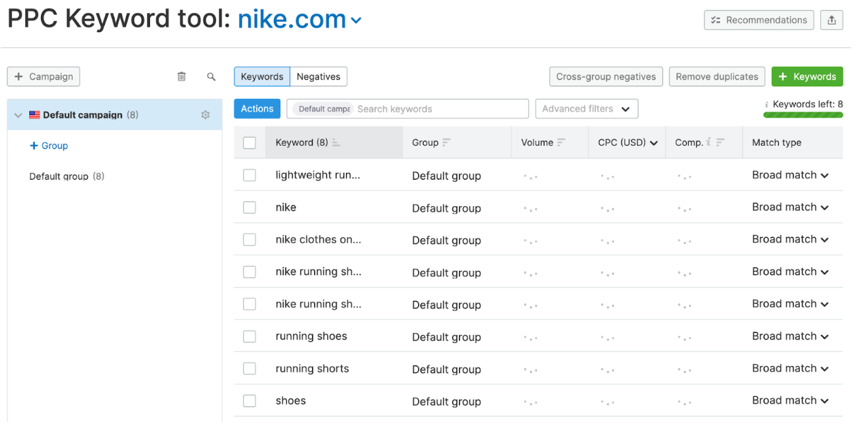This screenshot has width=868, height=437.
Task: Click the green Keywords add button
Action: [807, 76]
